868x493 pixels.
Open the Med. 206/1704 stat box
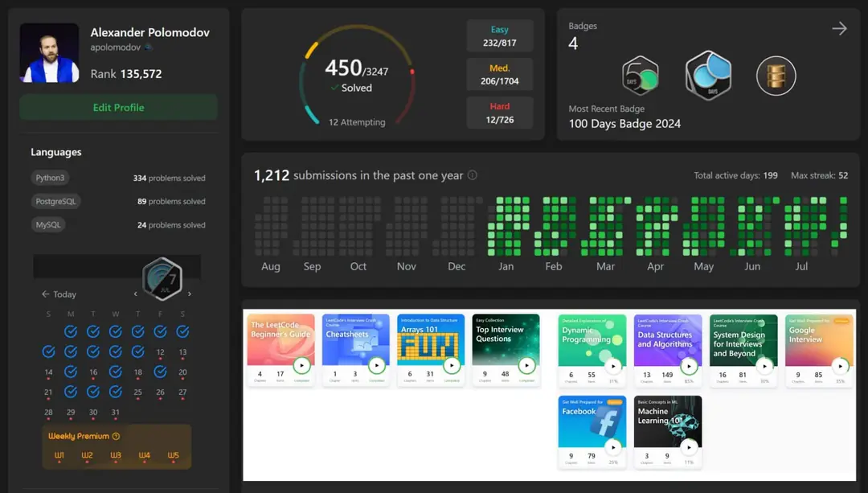point(500,74)
